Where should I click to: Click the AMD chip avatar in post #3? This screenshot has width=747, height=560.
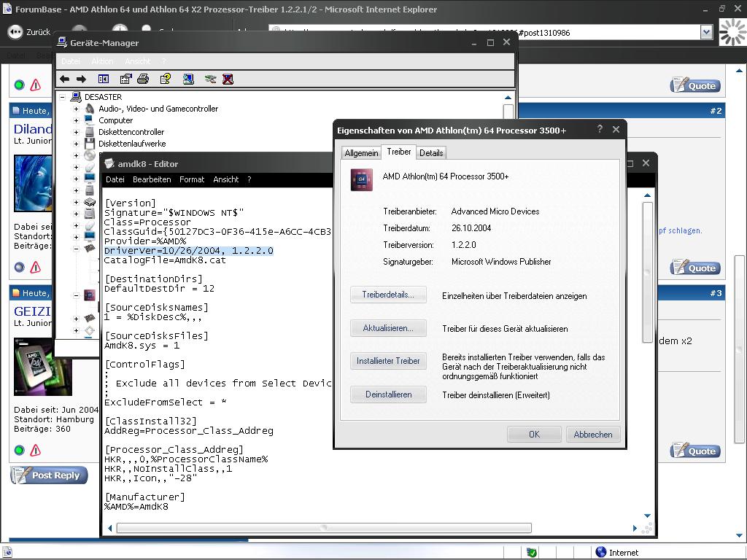pyautogui.click(x=42, y=367)
